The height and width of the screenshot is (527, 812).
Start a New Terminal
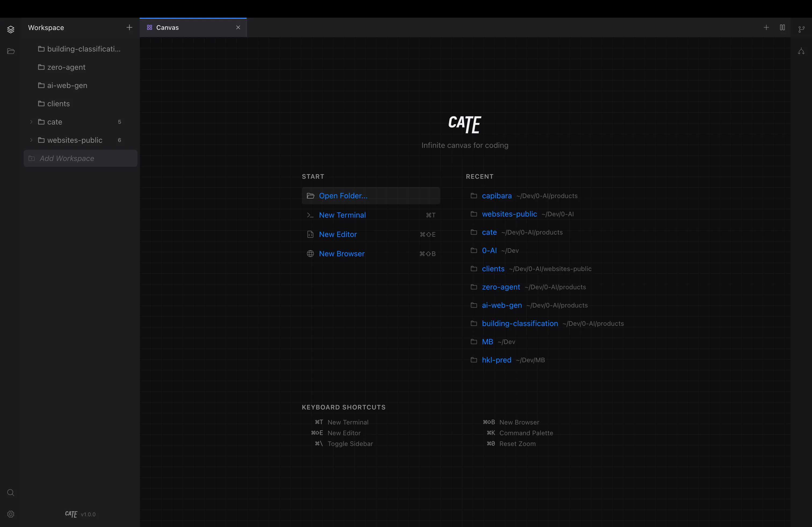click(371, 215)
